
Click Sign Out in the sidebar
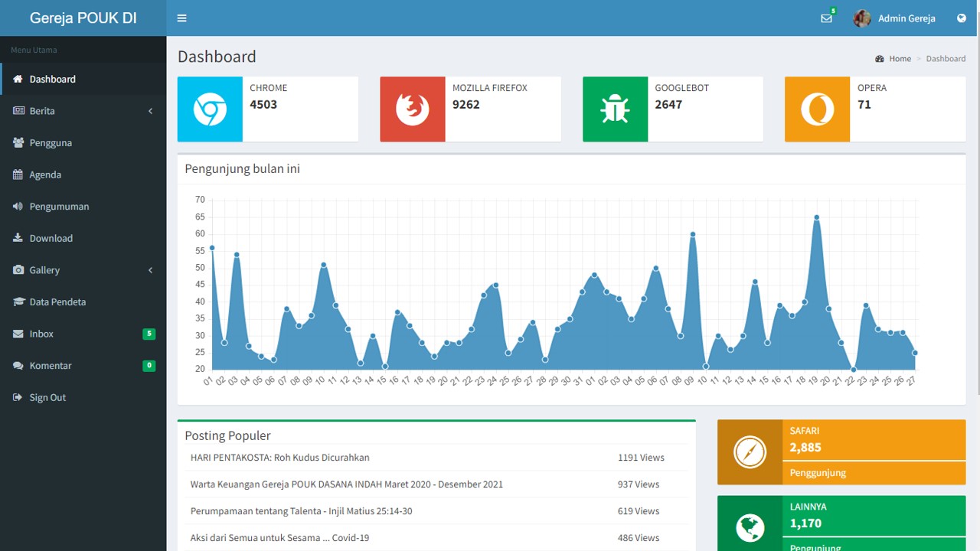pyautogui.click(x=47, y=398)
